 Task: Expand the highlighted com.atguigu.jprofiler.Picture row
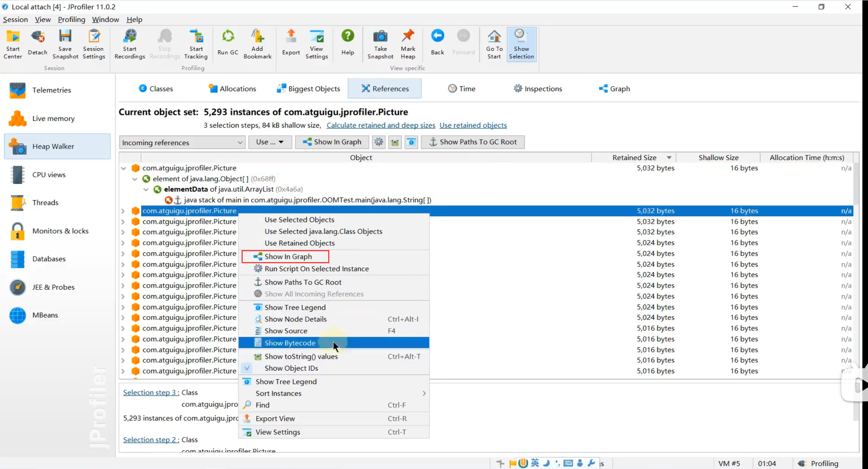[x=123, y=211]
